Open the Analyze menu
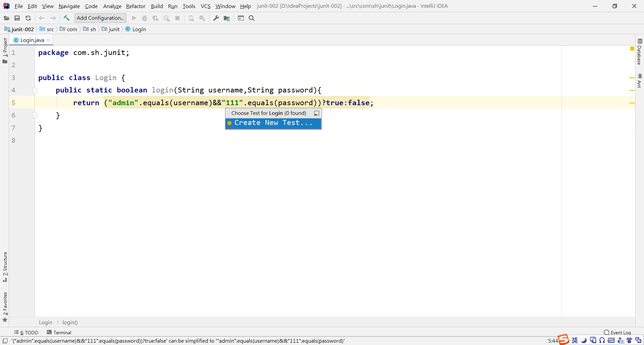This screenshot has height=345, width=644. pos(112,6)
